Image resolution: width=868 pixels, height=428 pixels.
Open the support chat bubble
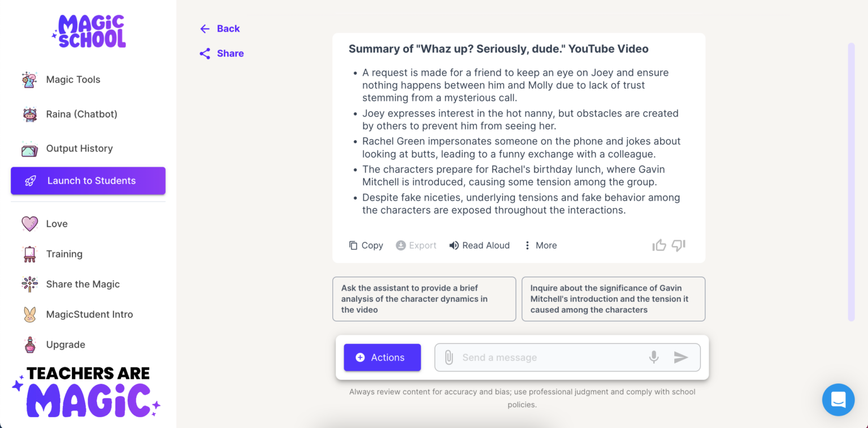click(x=838, y=400)
